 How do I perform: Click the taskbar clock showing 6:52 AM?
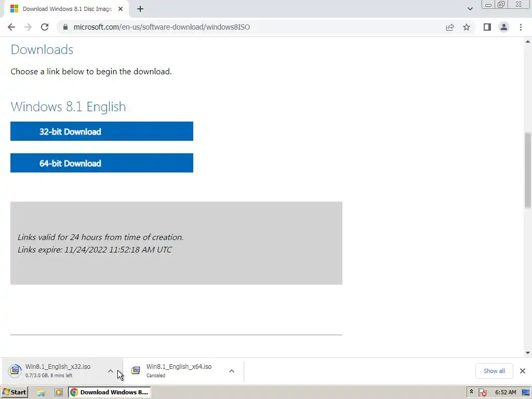pyautogui.click(x=505, y=392)
